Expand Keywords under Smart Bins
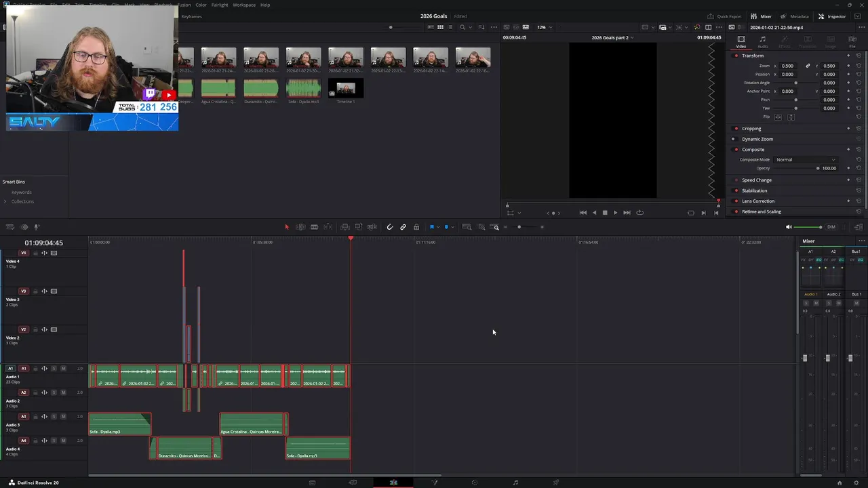 21,192
